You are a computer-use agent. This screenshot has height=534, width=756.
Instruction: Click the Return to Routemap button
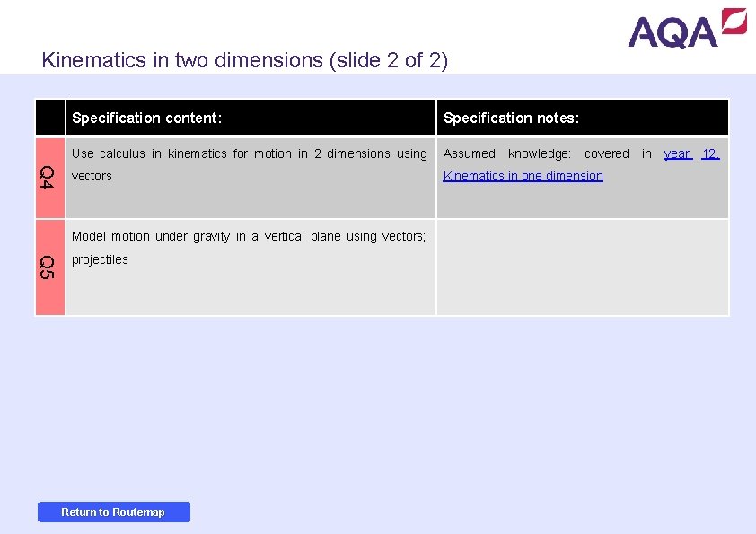point(114,512)
